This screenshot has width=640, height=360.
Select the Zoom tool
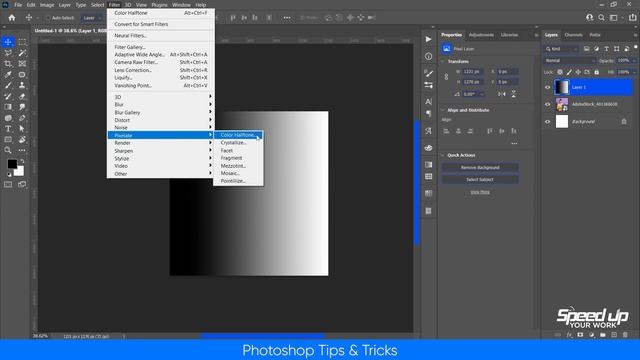[x=8, y=150]
